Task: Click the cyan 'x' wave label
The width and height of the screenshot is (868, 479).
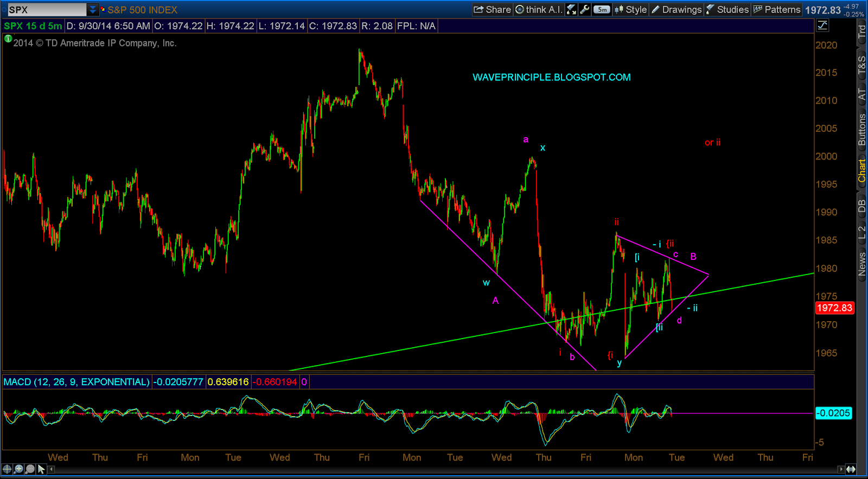Action: (542, 148)
